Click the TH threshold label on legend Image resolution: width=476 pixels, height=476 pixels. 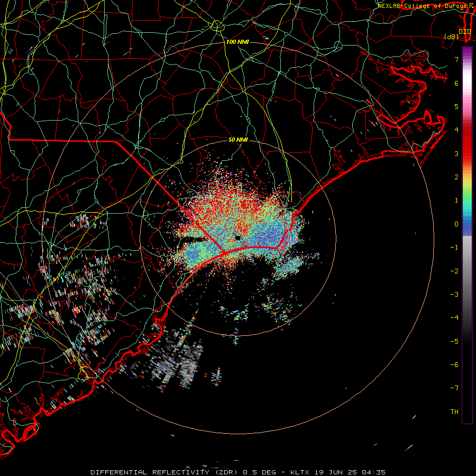tap(454, 412)
